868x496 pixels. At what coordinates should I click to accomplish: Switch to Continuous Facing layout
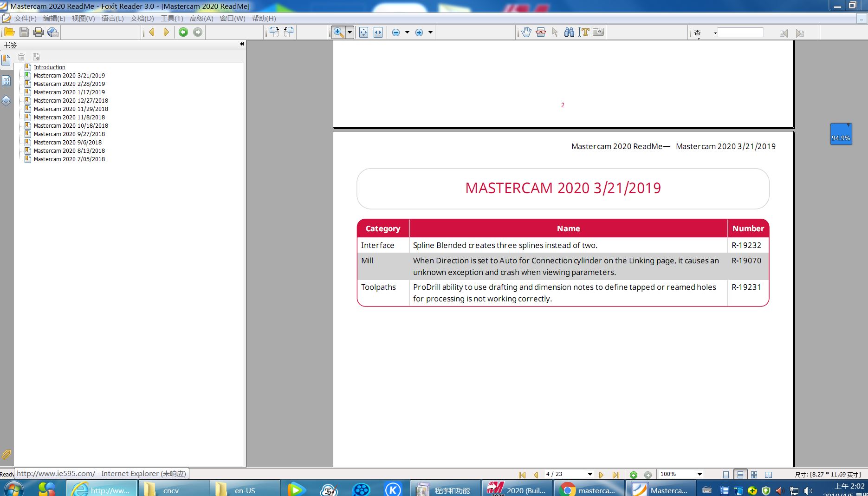pyautogui.click(x=754, y=475)
